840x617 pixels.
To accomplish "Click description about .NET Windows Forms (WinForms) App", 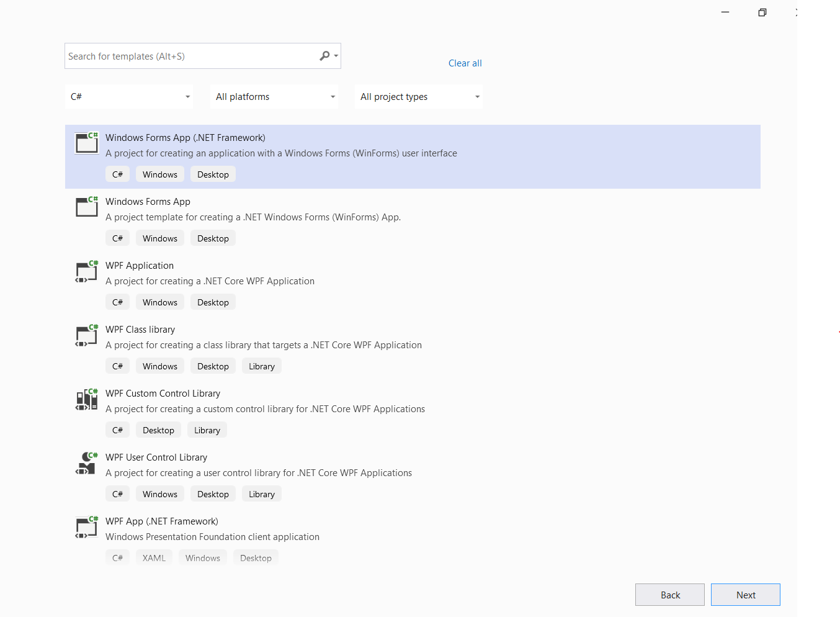I will (x=253, y=217).
